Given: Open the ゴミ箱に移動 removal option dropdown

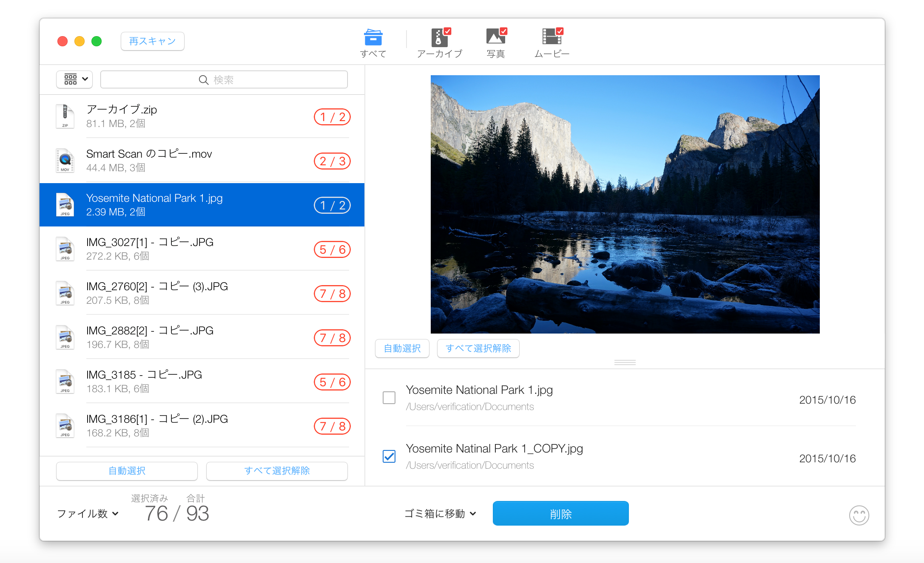Looking at the screenshot, I should click(440, 514).
